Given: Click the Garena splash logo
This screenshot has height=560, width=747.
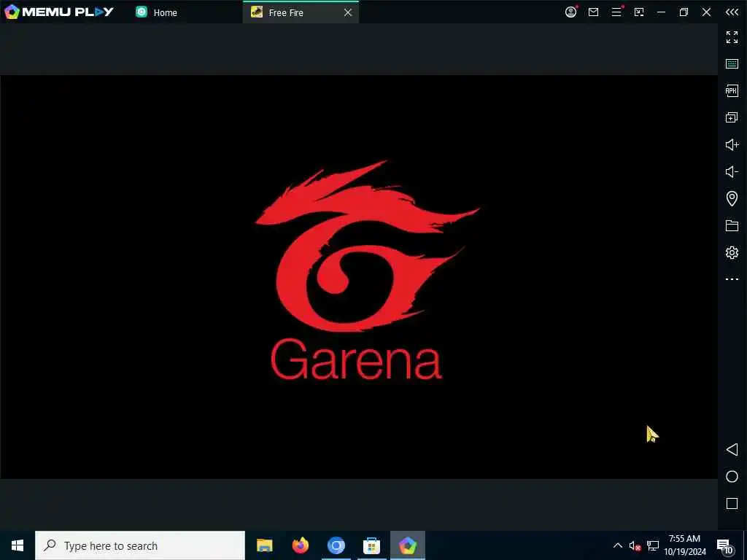Looking at the screenshot, I should coord(366,270).
